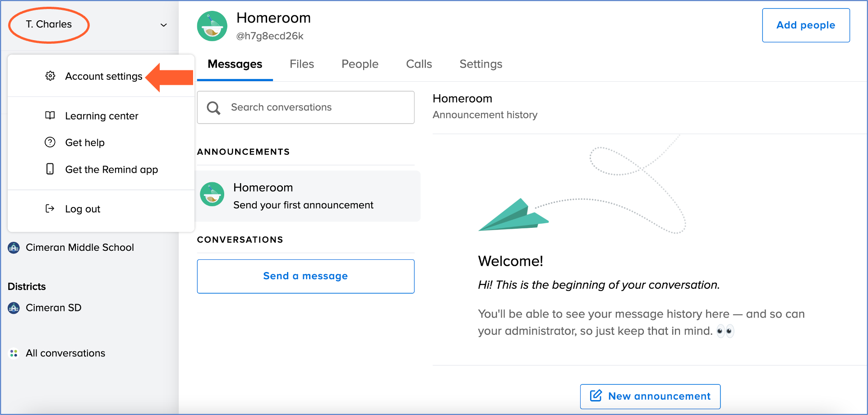The height and width of the screenshot is (415, 868).
Task: Collapse the T. Charles account dropdown chevron
Action: click(x=164, y=25)
